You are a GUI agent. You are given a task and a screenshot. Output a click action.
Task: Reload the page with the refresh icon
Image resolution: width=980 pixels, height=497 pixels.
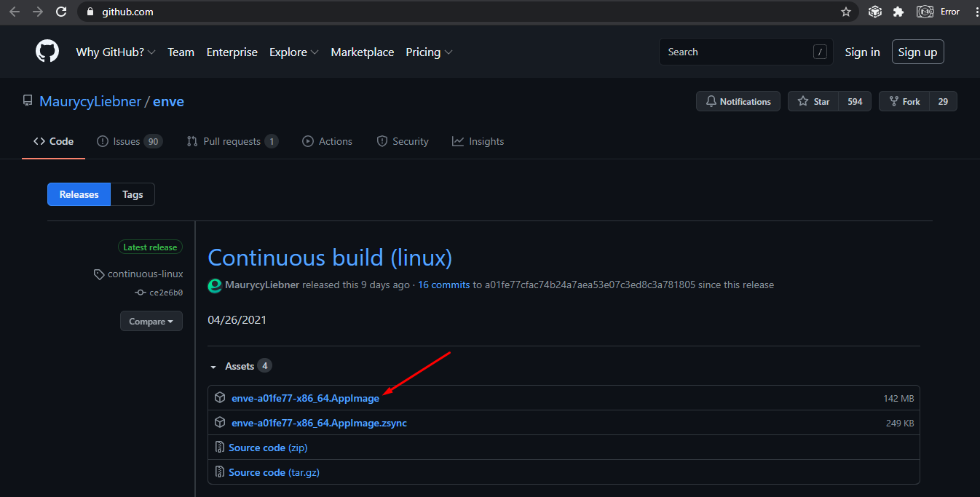[x=61, y=12]
